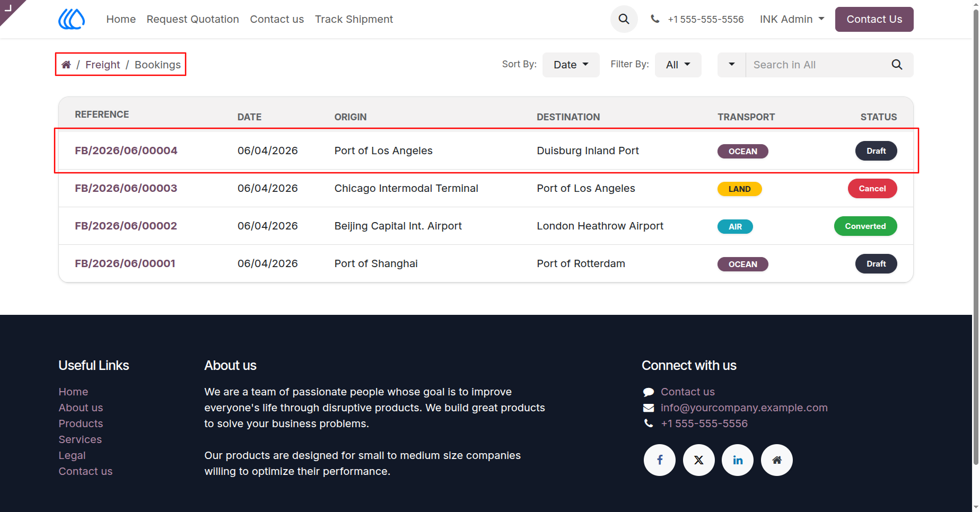This screenshot has height=512, width=980.
Task: Click the company logo in the header
Action: (x=72, y=19)
